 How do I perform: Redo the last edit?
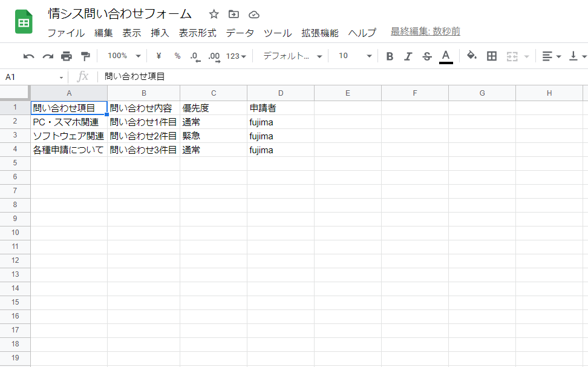tap(47, 56)
